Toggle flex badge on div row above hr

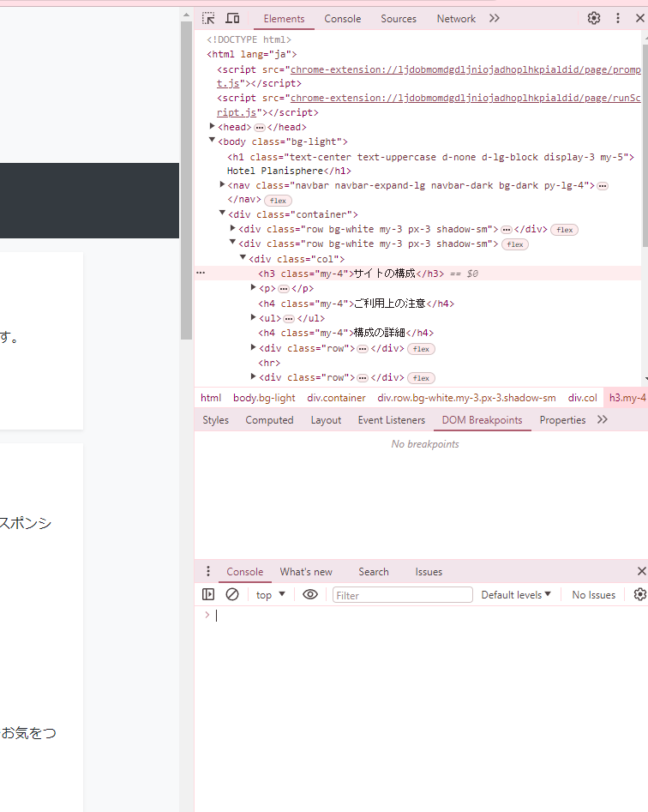coord(421,349)
